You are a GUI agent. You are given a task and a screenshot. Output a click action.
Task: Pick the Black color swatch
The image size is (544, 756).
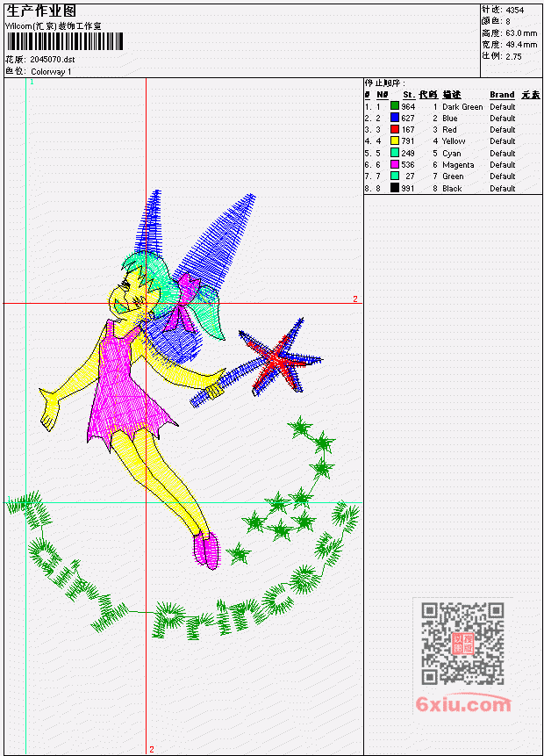coord(394,188)
